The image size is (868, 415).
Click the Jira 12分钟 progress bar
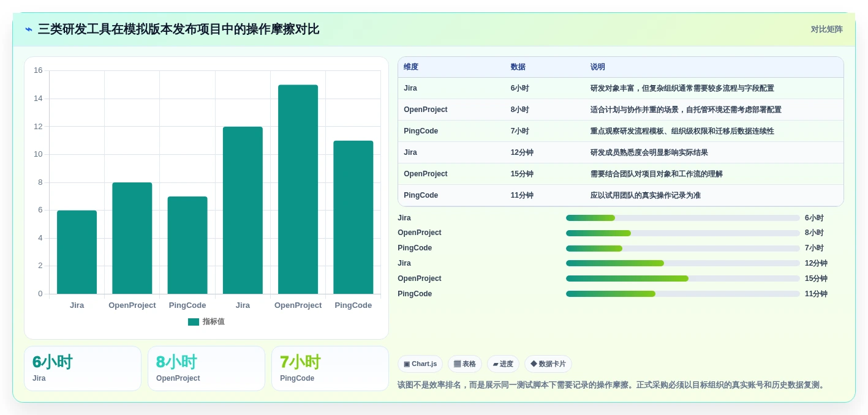tap(683, 263)
